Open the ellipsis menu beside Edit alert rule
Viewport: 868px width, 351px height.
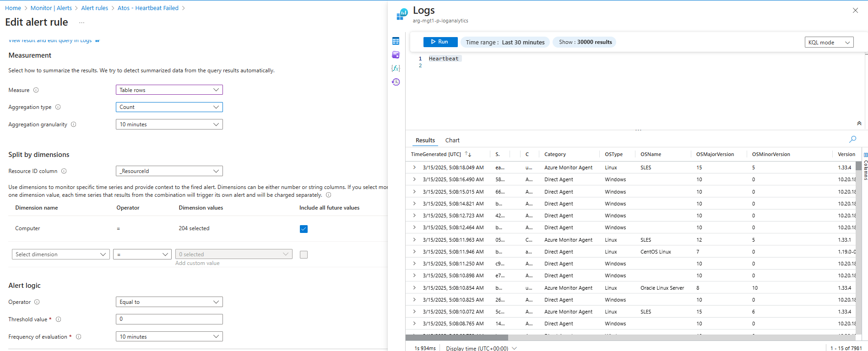point(81,22)
